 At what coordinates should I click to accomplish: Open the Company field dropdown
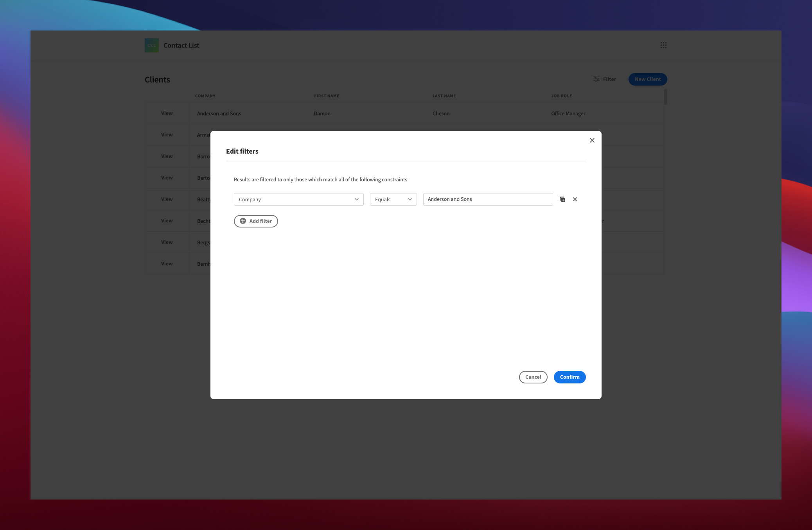298,199
